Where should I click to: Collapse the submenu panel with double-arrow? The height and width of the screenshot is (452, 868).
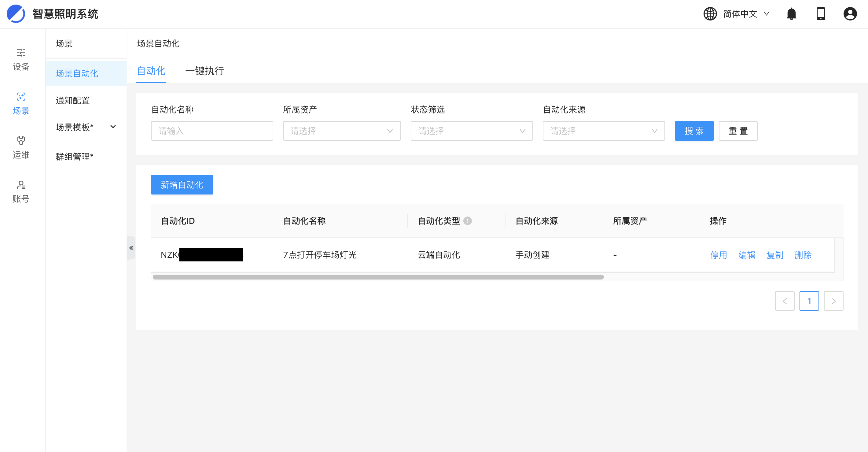(x=131, y=248)
